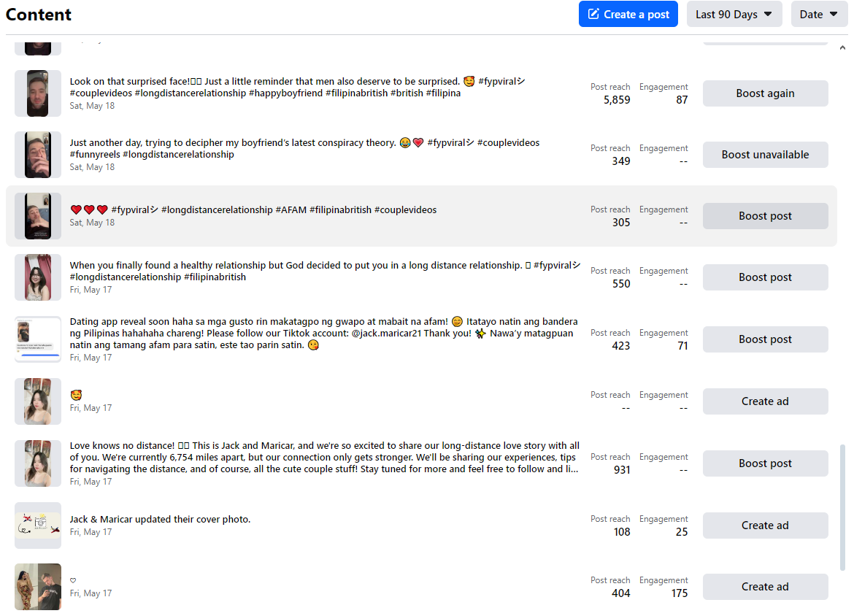Click the Jack & Maricar cover photo text
This screenshot has width=854, height=616.
(160, 520)
